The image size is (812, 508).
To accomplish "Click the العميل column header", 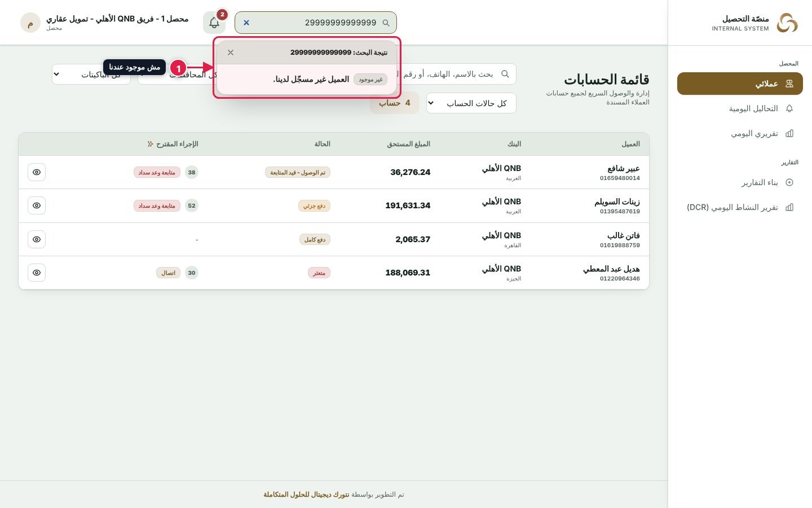I will 630,144.
